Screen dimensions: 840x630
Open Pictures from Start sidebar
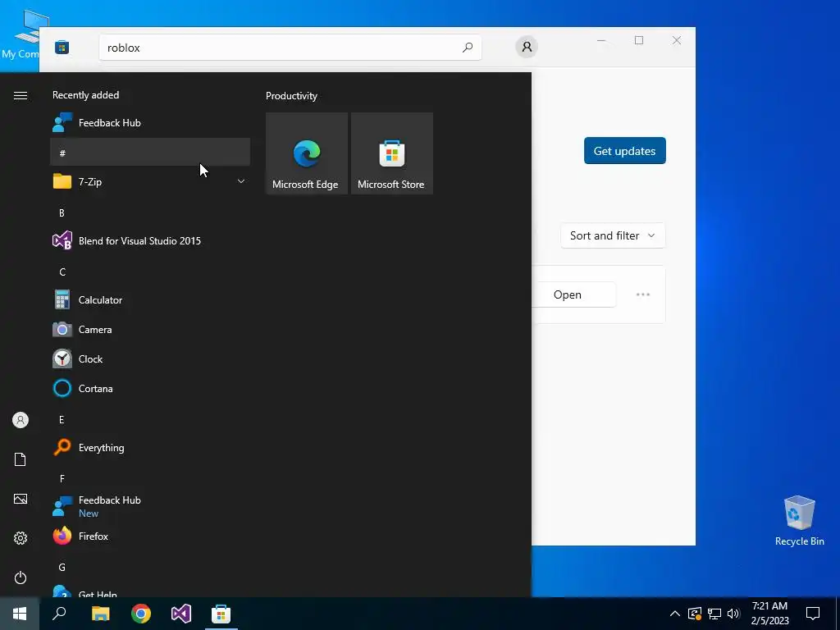(x=21, y=499)
